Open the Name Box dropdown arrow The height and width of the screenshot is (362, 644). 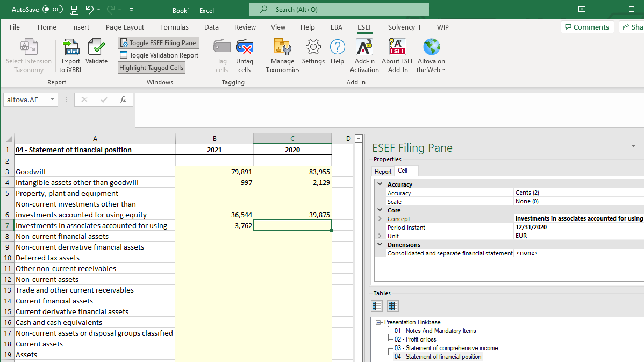(52, 100)
